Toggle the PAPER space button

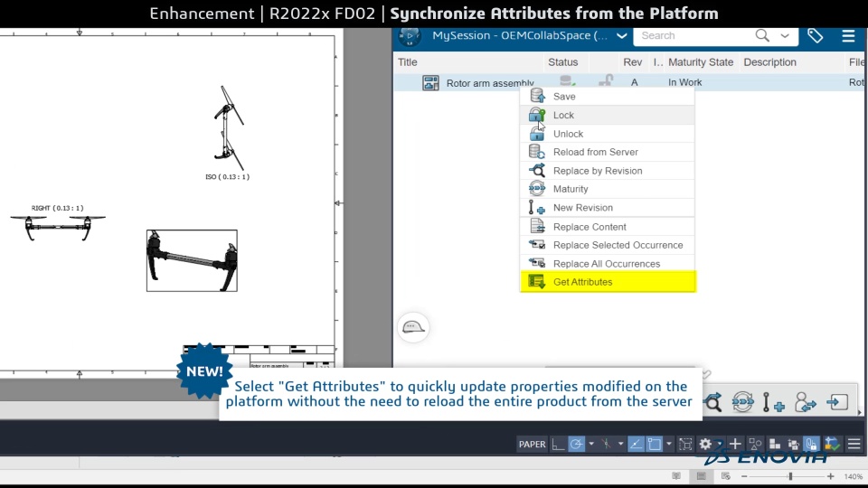point(532,445)
